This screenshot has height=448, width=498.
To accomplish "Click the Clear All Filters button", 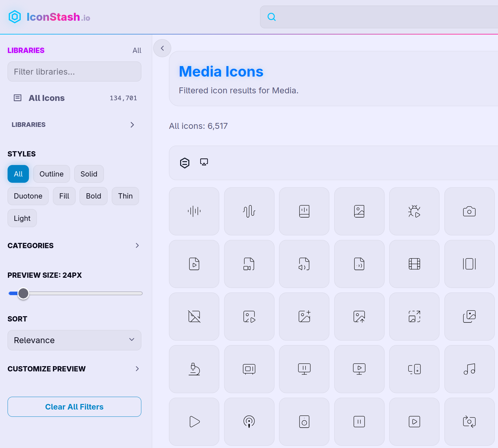I will pos(74,407).
